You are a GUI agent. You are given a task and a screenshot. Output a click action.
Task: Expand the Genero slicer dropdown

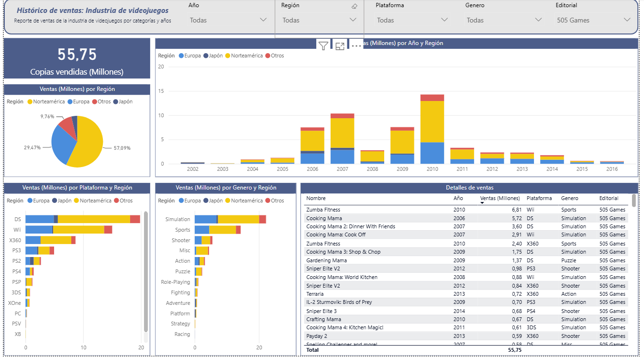(504, 20)
